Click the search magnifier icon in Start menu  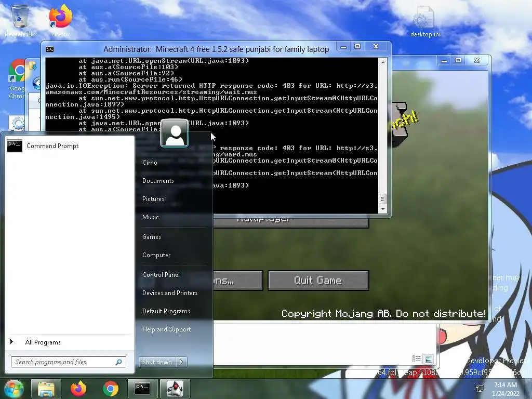tap(119, 362)
